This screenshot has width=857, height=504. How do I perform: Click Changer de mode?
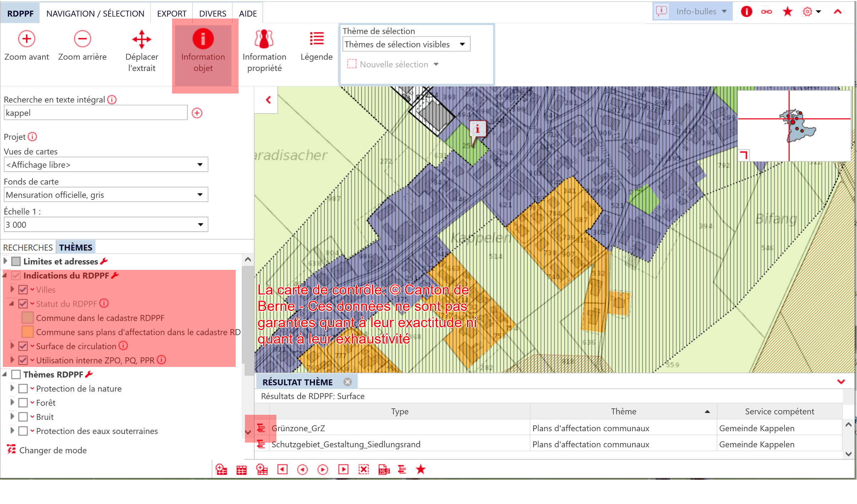pos(52,450)
